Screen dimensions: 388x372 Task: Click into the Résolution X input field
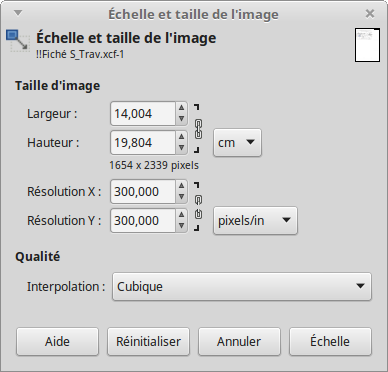point(143,191)
